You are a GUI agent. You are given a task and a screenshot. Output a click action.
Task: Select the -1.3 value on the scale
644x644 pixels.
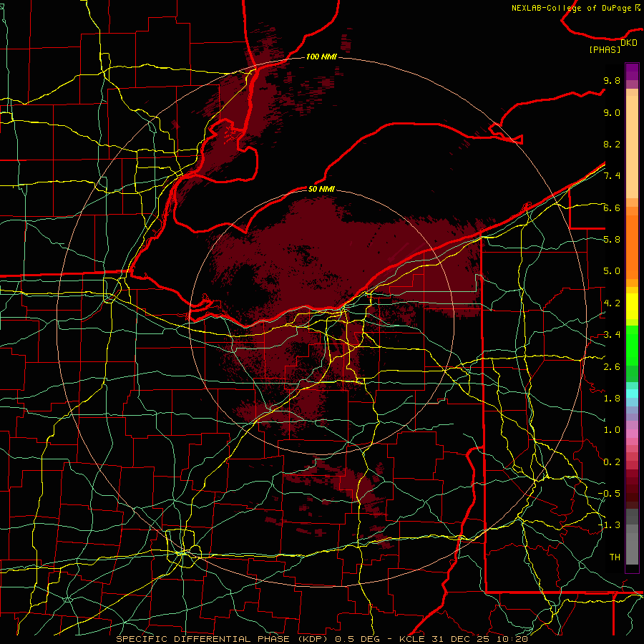609,525
